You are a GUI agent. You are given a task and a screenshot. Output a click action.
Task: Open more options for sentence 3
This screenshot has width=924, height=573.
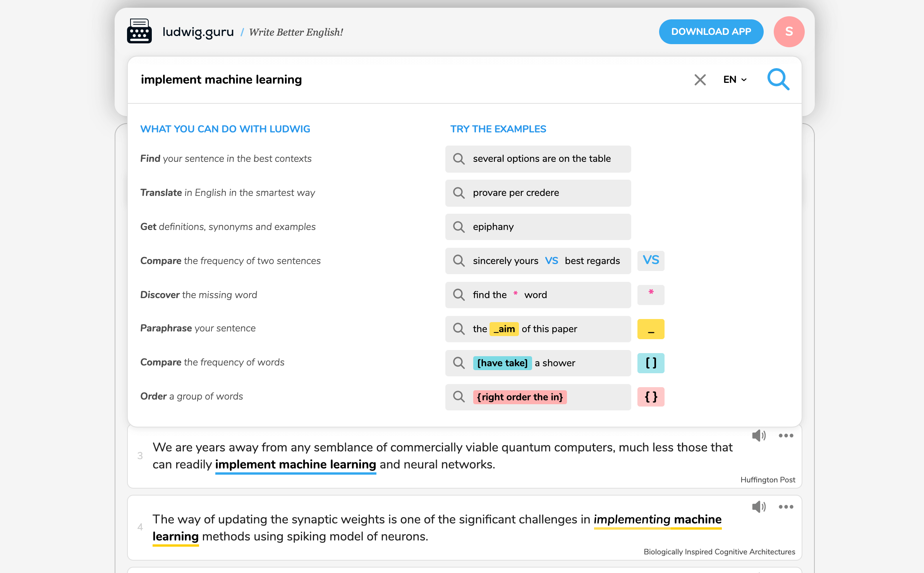pyautogui.click(x=786, y=436)
